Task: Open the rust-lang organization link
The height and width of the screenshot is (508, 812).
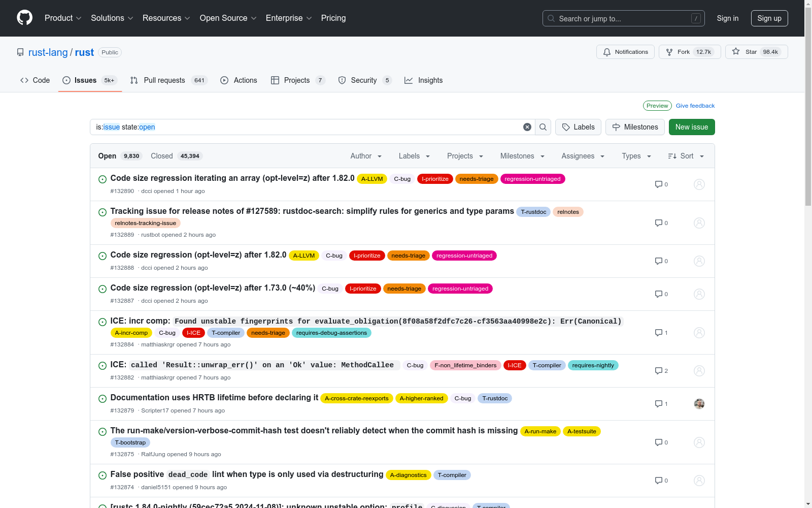Action: tap(48, 52)
